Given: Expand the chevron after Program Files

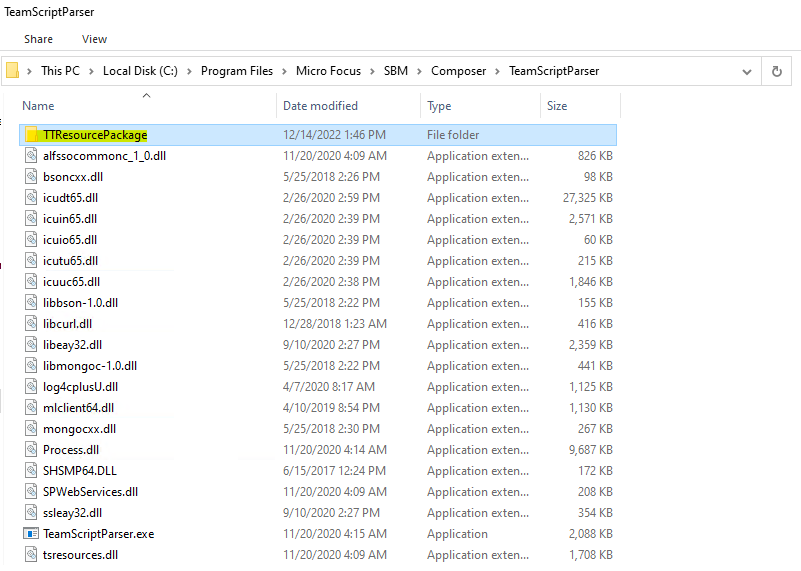Looking at the screenshot, I should coord(285,71).
